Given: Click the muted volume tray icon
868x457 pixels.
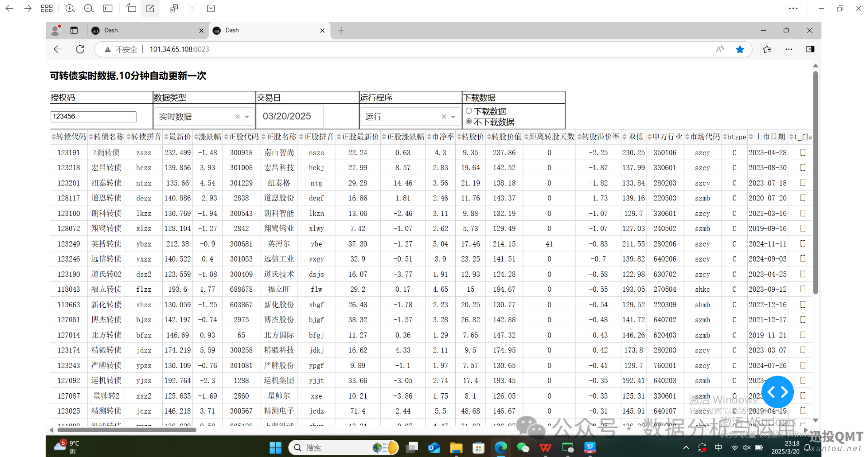Looking at the screenshot, I should pos(746,447).
